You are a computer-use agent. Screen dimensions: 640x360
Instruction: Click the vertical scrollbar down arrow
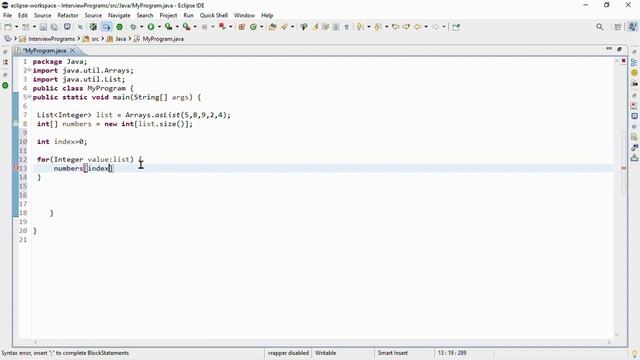[617, 335]
